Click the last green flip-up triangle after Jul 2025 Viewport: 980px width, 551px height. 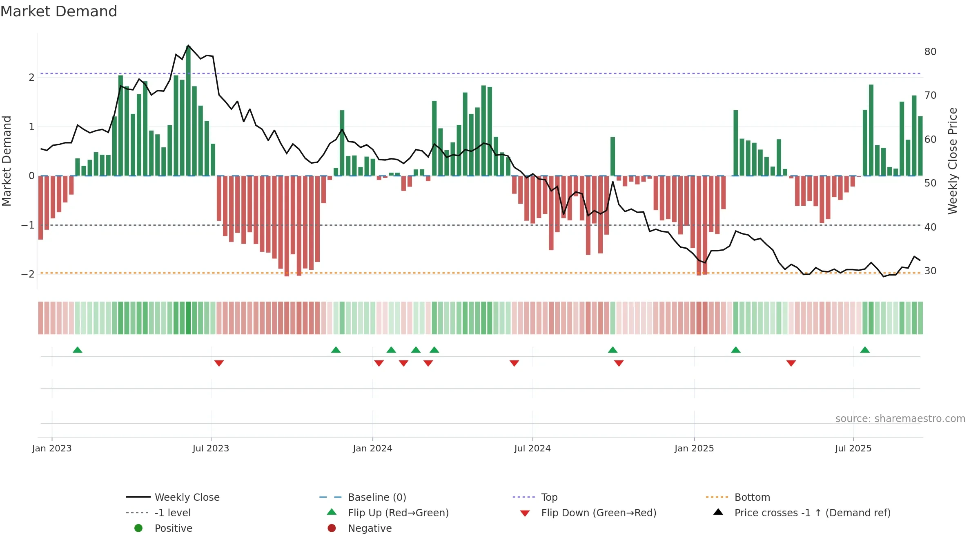[x=865, y=350]
